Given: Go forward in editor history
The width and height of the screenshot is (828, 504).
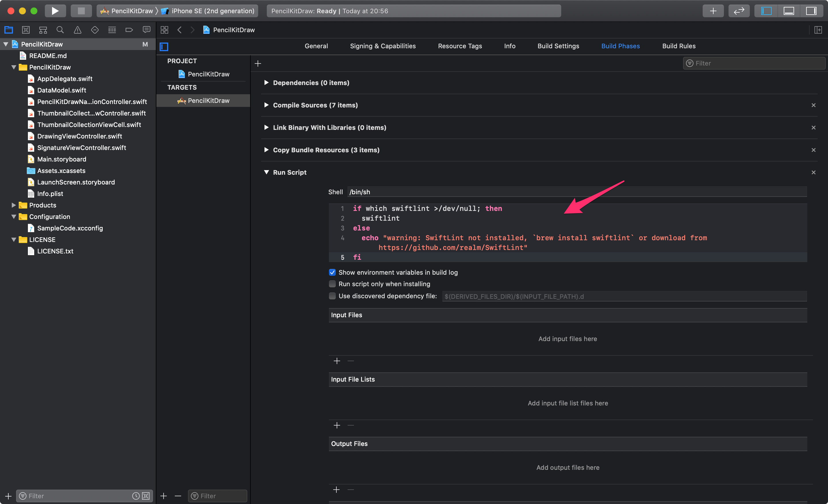Looking at the screenshot, I should (x=193, y=30).
